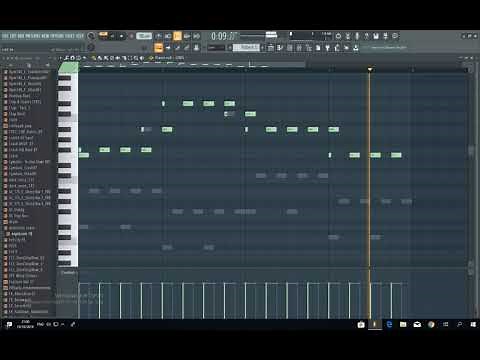Open Chrome from the taskbar
The image size is (480, 360).
[x=431, y=324]
